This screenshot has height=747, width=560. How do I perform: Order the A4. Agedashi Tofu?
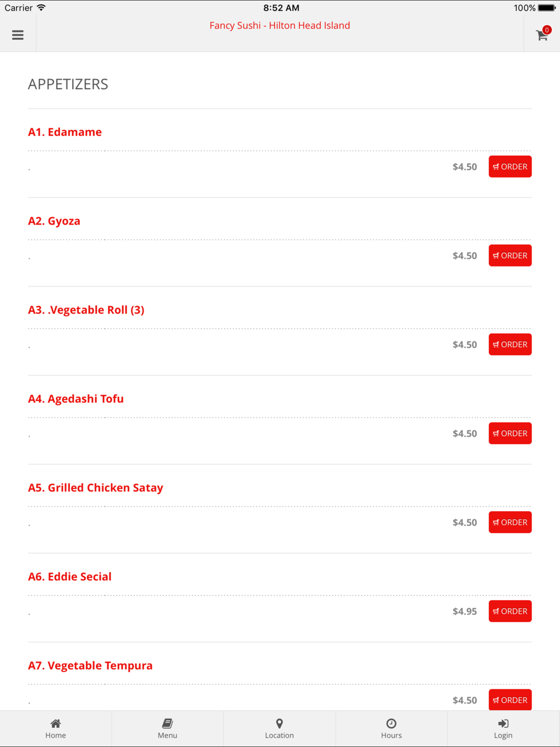(510, 433)
